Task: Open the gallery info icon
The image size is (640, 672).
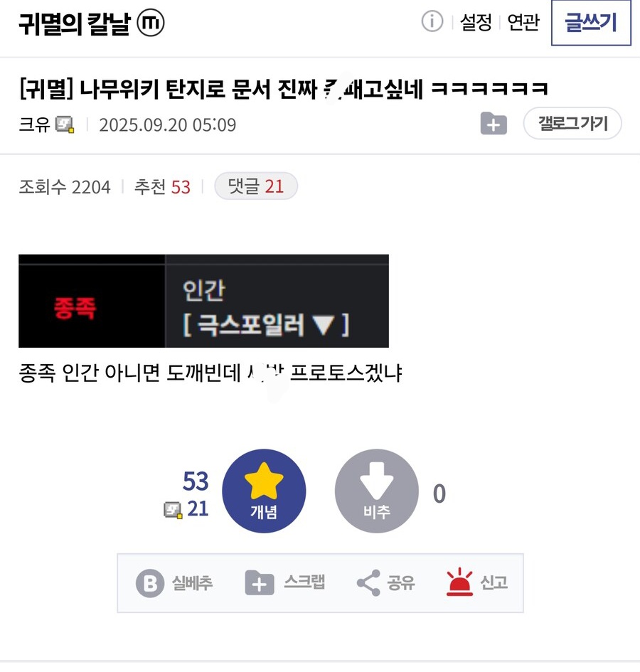Action: pos(432,21)
